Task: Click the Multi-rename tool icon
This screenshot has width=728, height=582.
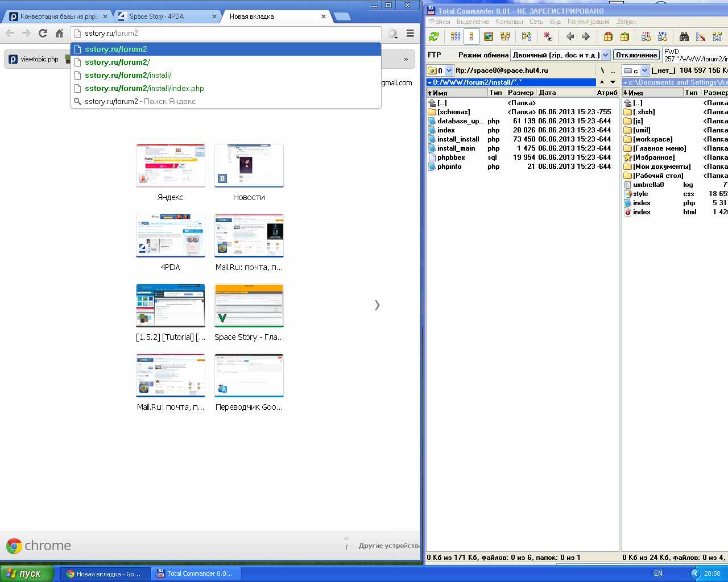Action: tap(701, 37)
